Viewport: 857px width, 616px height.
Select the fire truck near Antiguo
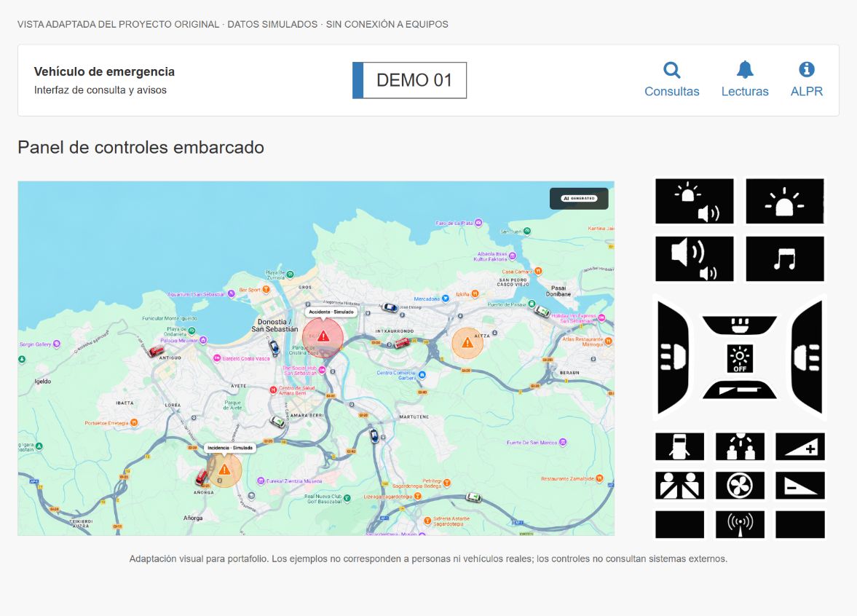point(157,350)
